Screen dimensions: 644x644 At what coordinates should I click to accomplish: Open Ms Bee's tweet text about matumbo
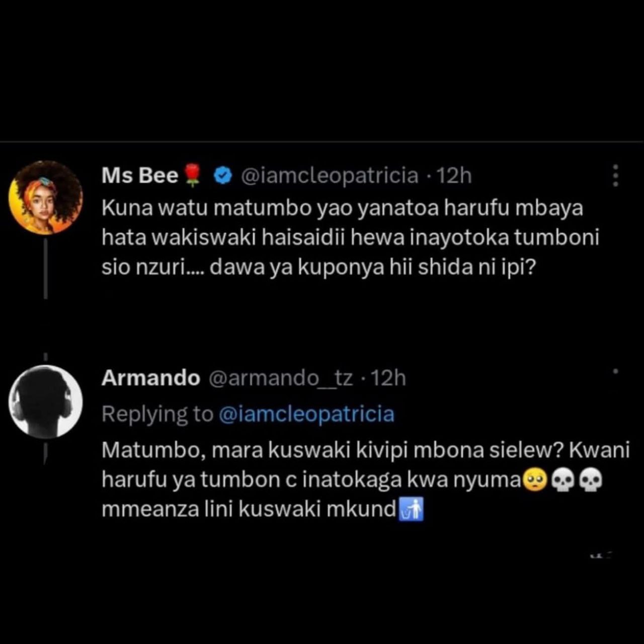click(350, 238)
